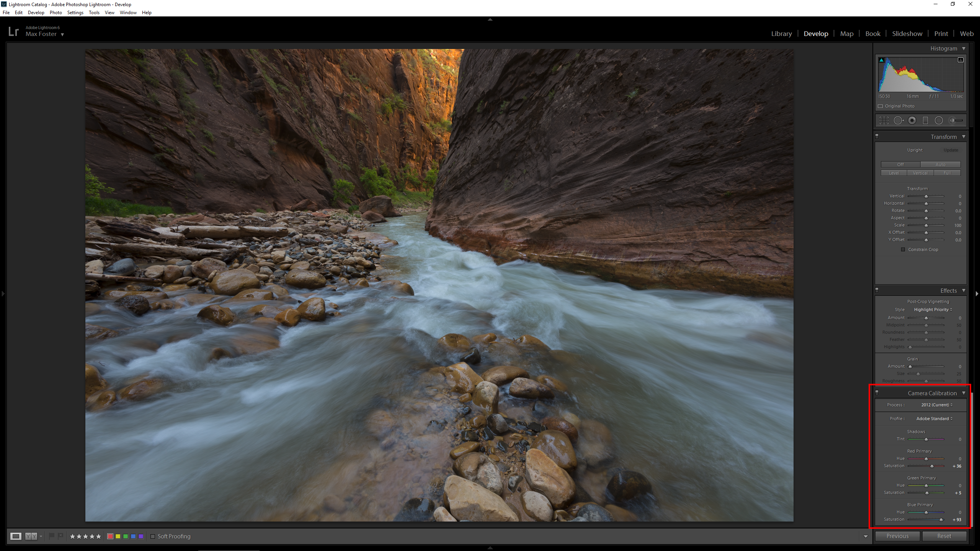Toggle the Camera Calibration panel switch
980x551 pixels.
click(877, 393)
